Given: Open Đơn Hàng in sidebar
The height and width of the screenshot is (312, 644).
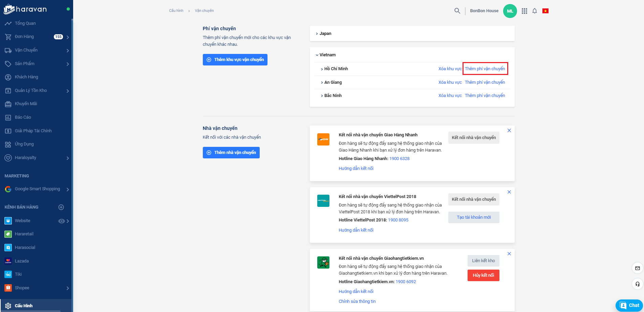Looking at the screenshot, I should (24, 37).
